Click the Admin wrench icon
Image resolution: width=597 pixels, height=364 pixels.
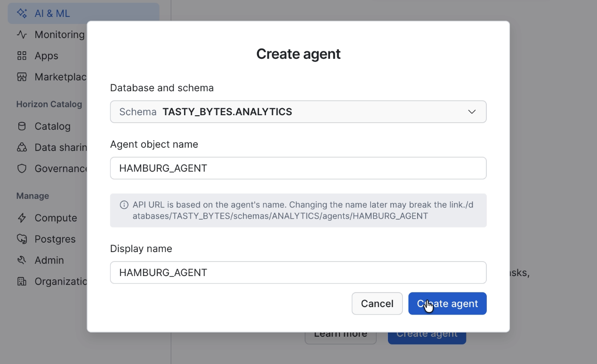[22, 260]
